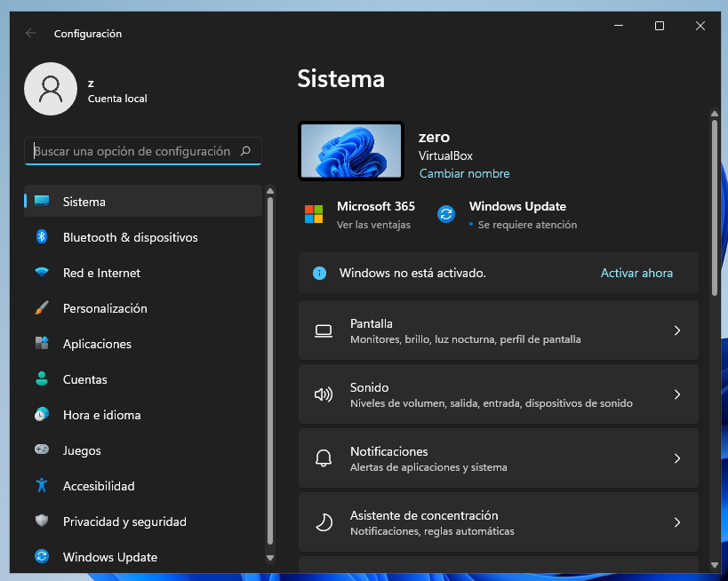Open Juegos settings
The width and height of the screenshot is (728, 581).
(x=143, y=450)
